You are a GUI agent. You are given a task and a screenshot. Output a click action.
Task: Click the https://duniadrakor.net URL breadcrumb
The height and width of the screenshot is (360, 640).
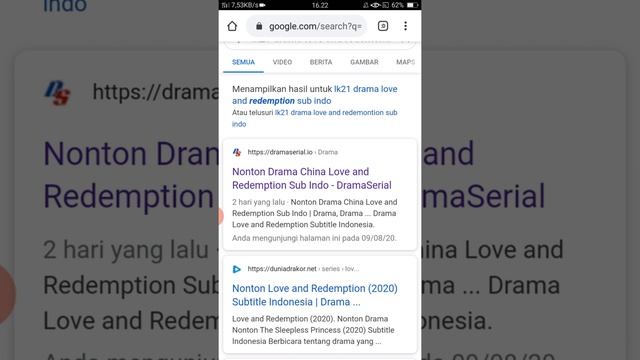(x=303, y=269)
